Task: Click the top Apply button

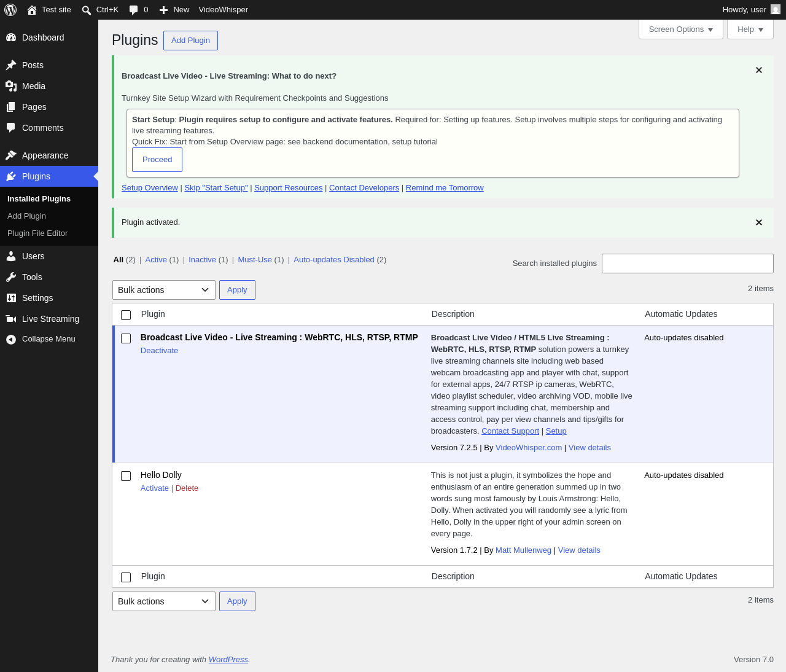Action: click(x=237, y=290)
